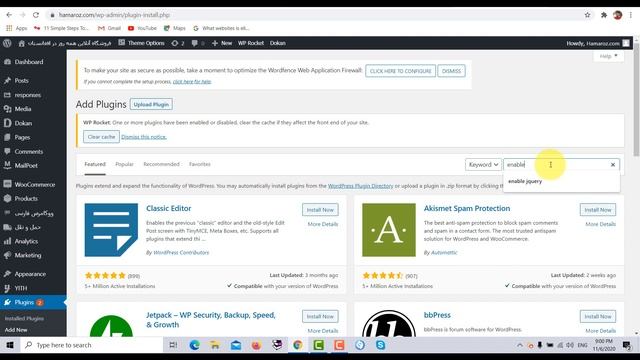Open the browser extensions puzzle icon
This screenshot has width=640, height=360.
coord(604,15)
